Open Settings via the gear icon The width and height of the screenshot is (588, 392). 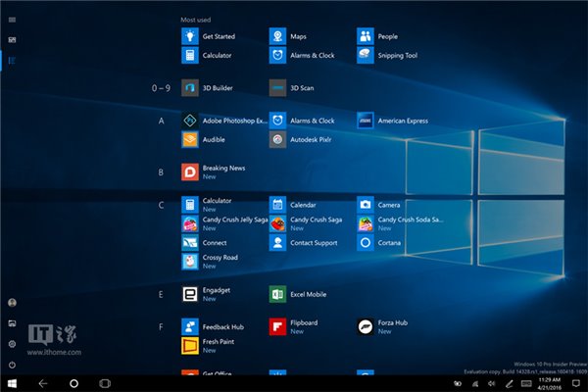tap(12, 344)
